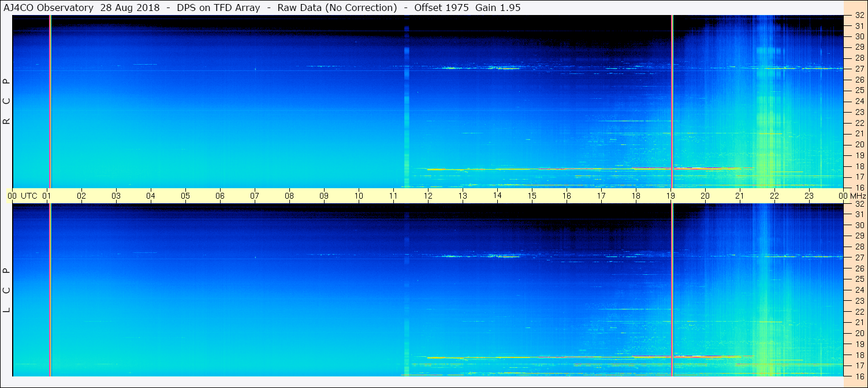Select the 22 MHz tick in the RCP panel

pos(859,123)
